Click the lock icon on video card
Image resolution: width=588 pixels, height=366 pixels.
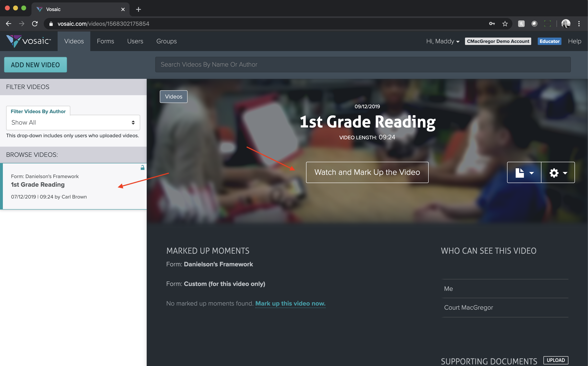point(143,167)
